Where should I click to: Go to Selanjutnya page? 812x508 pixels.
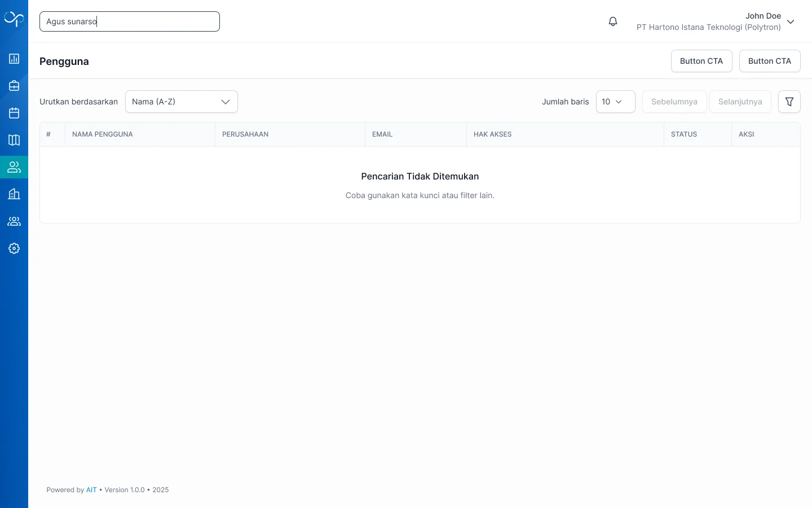[x=740, y=102]
